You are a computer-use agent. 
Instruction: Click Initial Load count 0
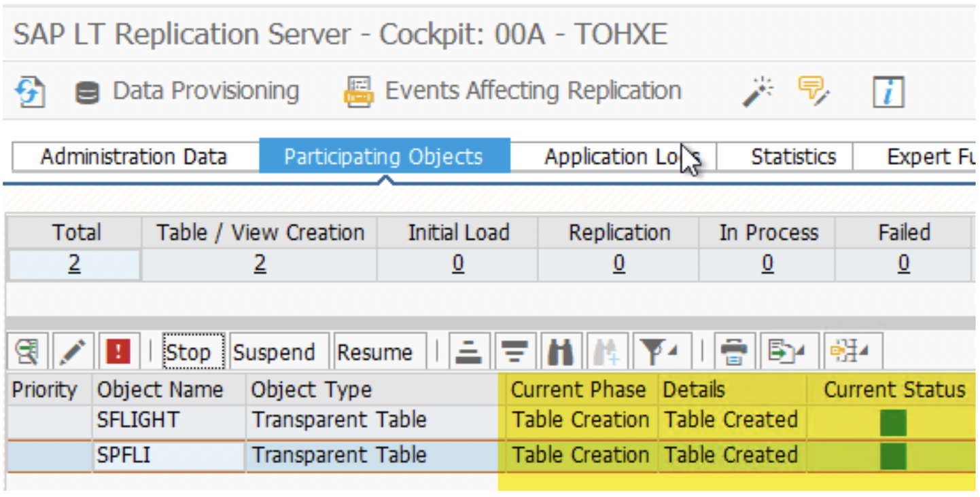point(458,263)
